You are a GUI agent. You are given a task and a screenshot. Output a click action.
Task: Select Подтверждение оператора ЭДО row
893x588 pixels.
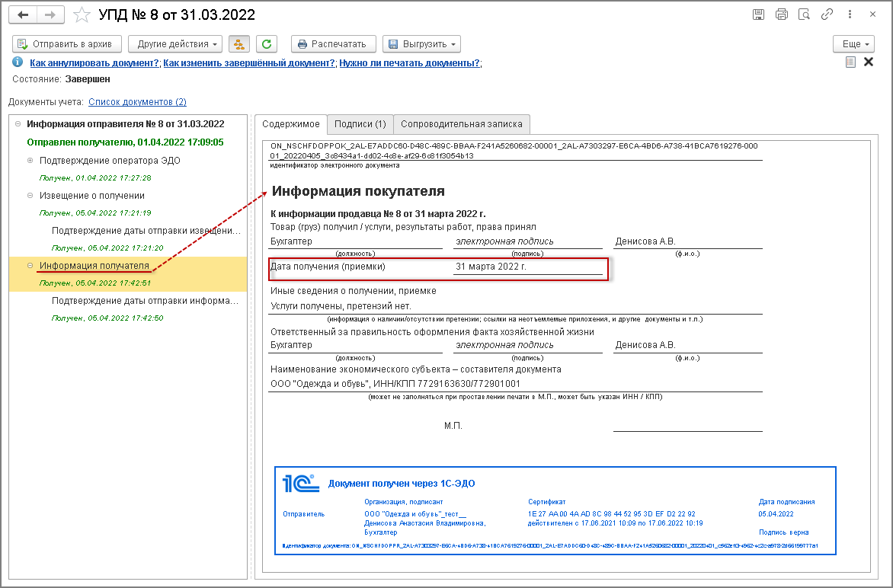[110, 161]
